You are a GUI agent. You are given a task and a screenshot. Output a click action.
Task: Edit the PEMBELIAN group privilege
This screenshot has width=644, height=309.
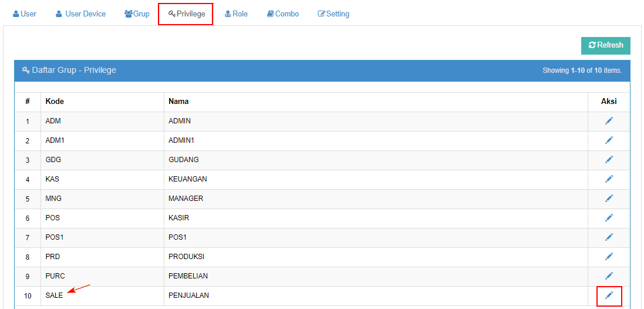(x=609, y=276)
